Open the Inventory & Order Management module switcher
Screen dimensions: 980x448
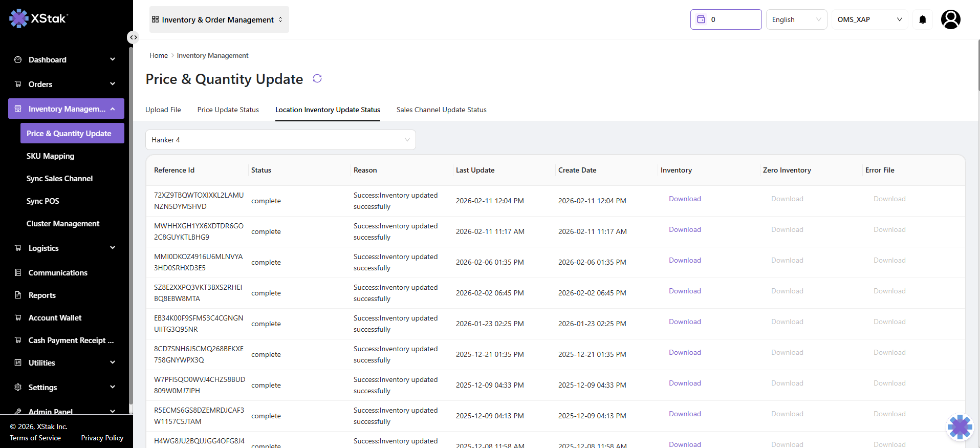click(219, 20)
